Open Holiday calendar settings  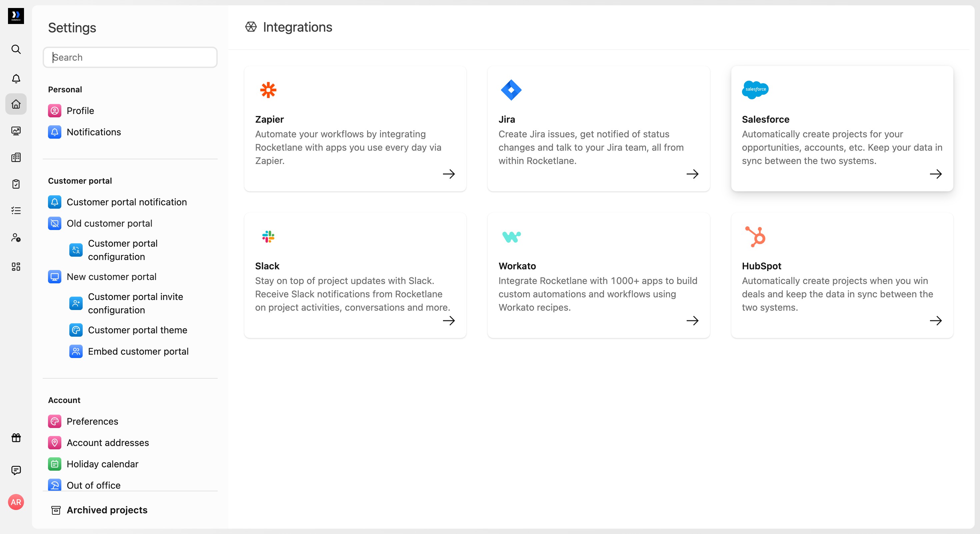[93, 464]
